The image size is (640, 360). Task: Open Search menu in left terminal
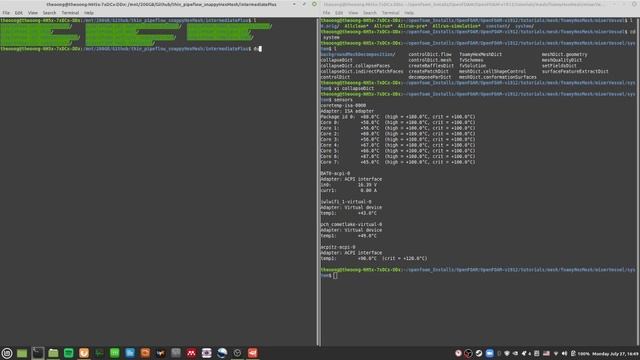point(49,13)
